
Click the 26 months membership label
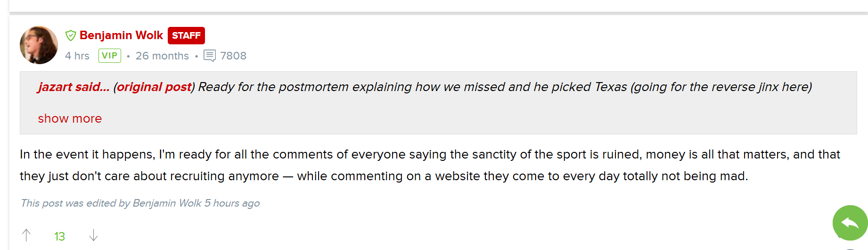coord(162,56)
